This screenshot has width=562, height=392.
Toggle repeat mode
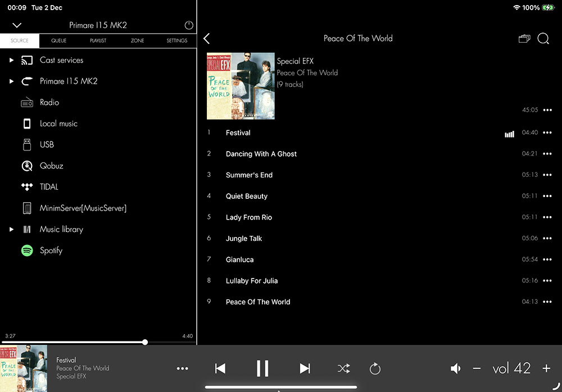[375, 368]
